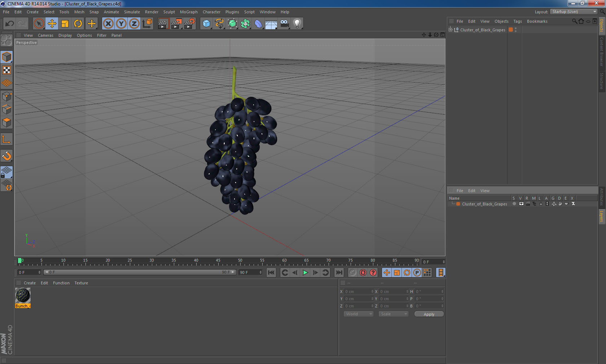
Task: Enable Make Editable mode icon
Action: click(6, 40)
